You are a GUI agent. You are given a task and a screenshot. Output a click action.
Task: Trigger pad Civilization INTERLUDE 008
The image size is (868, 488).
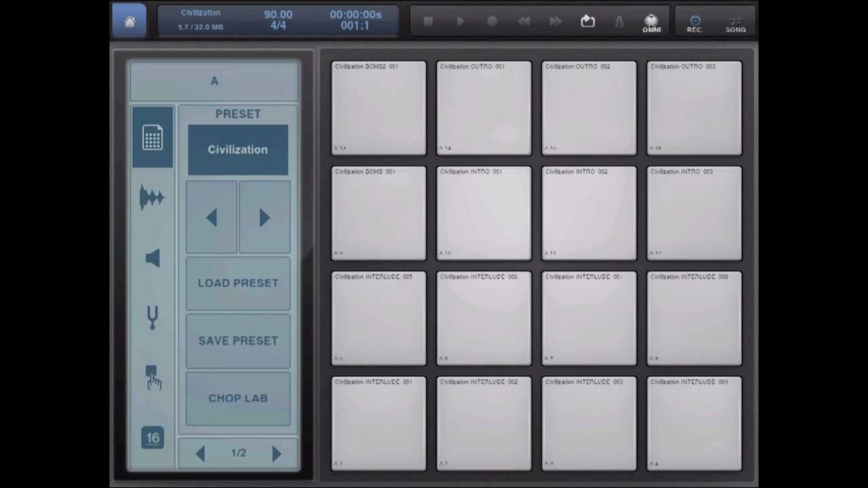(694, 319)
